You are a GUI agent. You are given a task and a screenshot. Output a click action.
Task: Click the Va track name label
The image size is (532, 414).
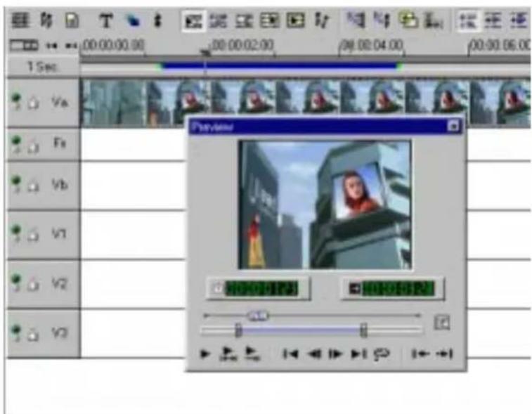[x=60, y=101]
